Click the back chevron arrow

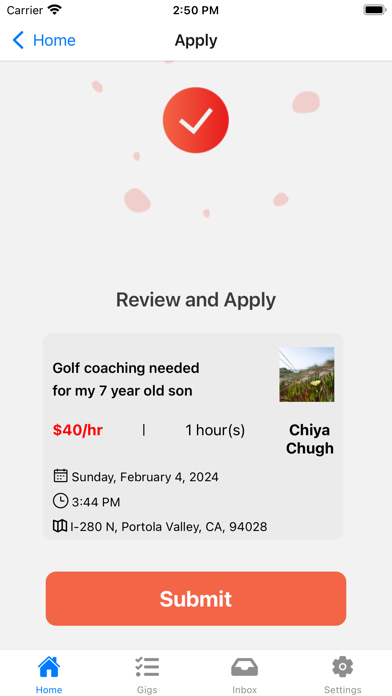(18, 40)
